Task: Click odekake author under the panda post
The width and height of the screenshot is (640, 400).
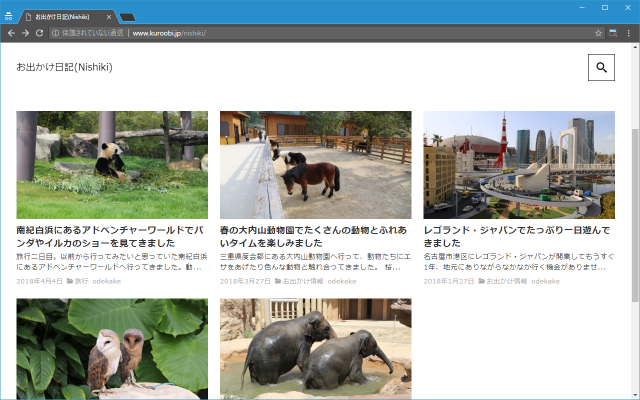Action: [107, 281]
